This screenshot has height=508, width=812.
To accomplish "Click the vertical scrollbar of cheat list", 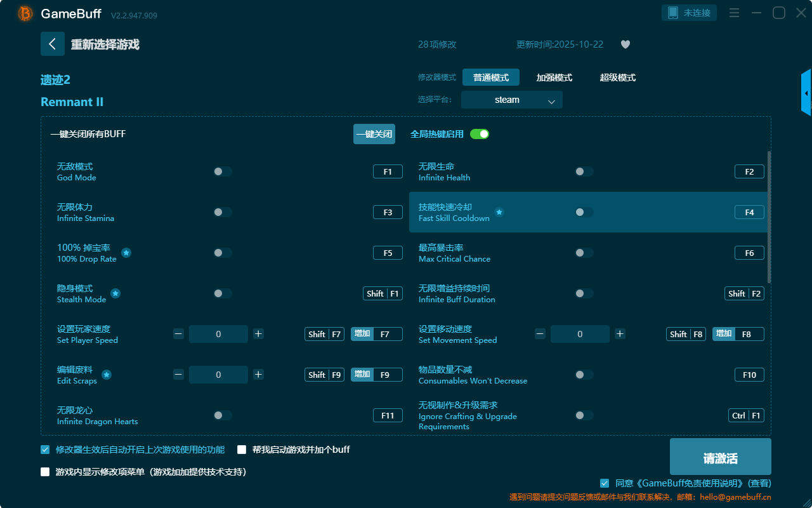I will pyautogui.click(x=769, y=216).
